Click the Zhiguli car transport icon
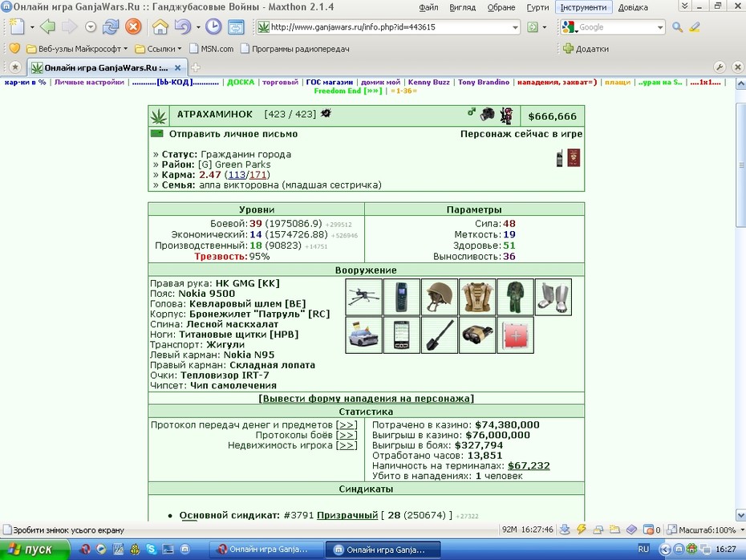The height and width of the screenshot is (560, 746). point(364,335)
